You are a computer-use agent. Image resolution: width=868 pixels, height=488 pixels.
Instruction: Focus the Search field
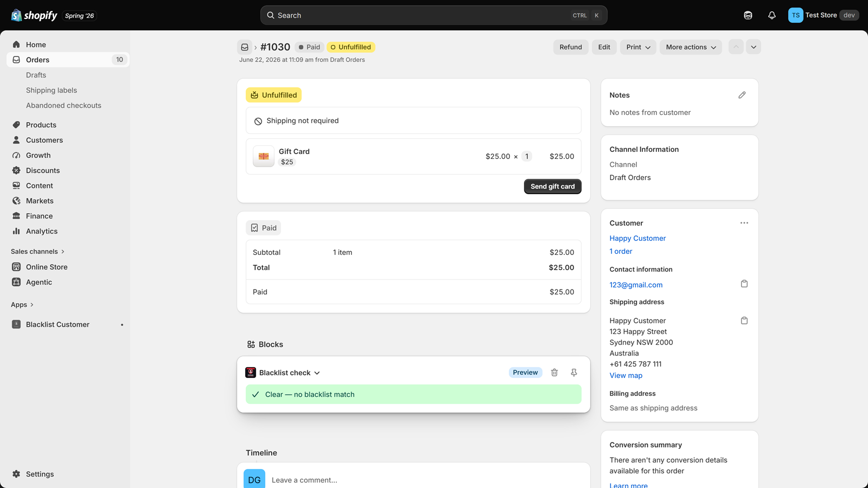pyautogui.click(x=433, y=15)
